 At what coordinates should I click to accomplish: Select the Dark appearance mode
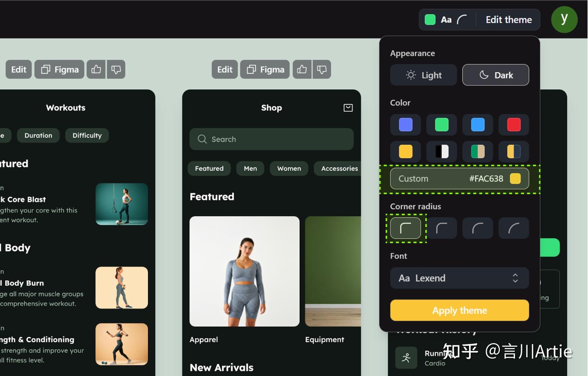pos(496,75)
